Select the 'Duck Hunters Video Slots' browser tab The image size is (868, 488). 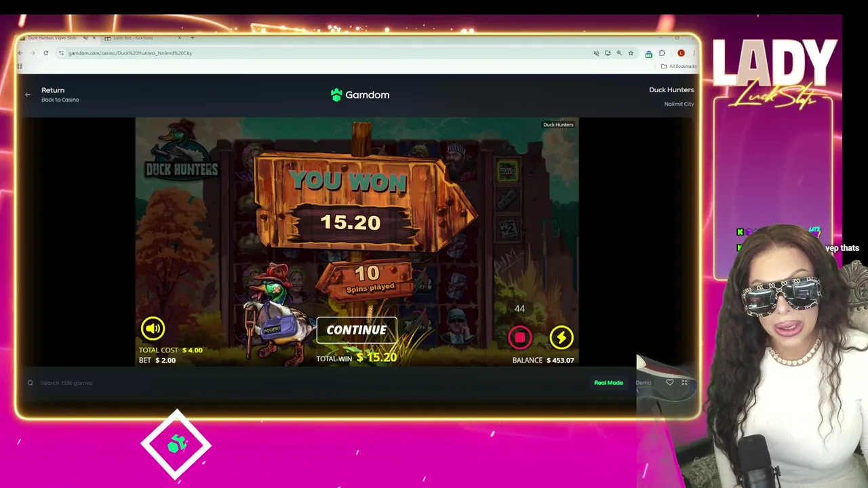[x=56, y=38]
